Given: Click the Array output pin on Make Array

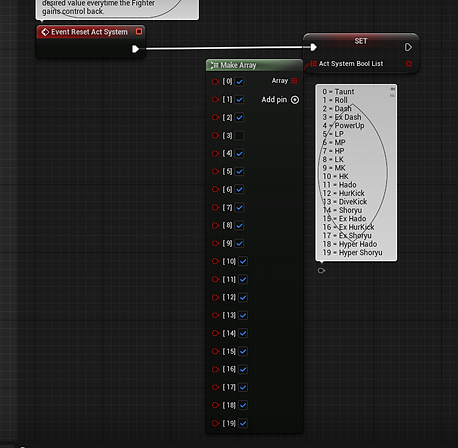Looking at the screenshot, I should [294, 81].
